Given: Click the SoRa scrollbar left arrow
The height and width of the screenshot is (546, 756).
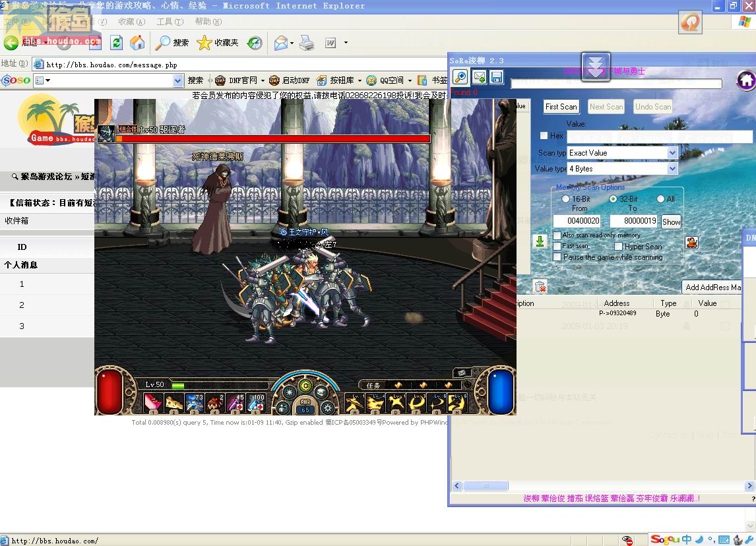Looking at the screenshot, I should click(x=458, y=485).
